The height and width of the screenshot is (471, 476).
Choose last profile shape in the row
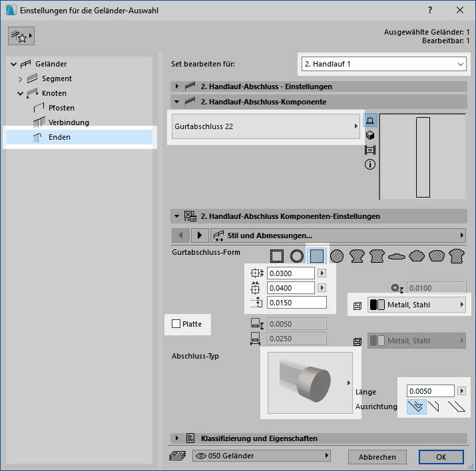coord(457,256)
